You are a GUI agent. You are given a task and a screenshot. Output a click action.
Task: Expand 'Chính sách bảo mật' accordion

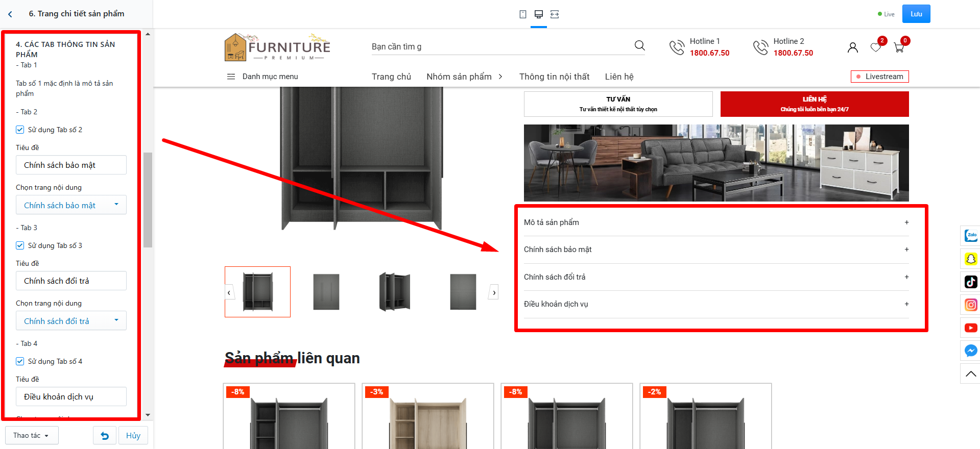point(716,250)
